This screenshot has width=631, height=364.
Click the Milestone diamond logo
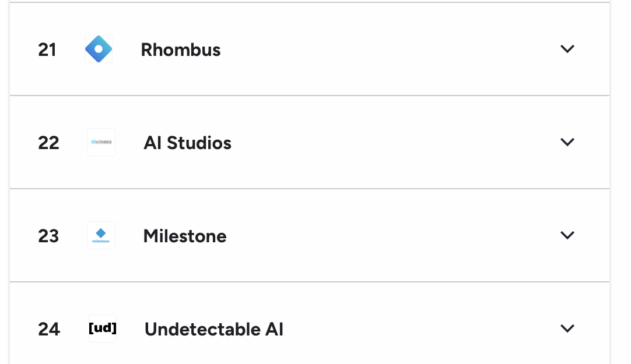coord(101,235)
